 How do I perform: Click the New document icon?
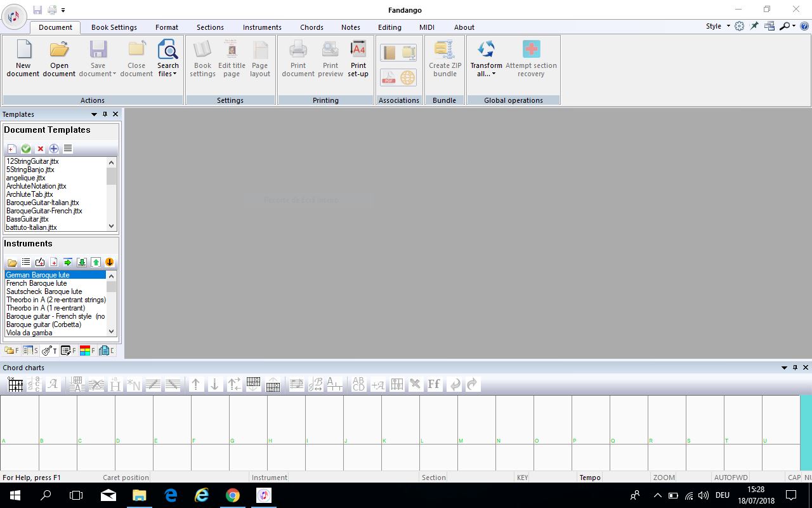click(23, 50)
